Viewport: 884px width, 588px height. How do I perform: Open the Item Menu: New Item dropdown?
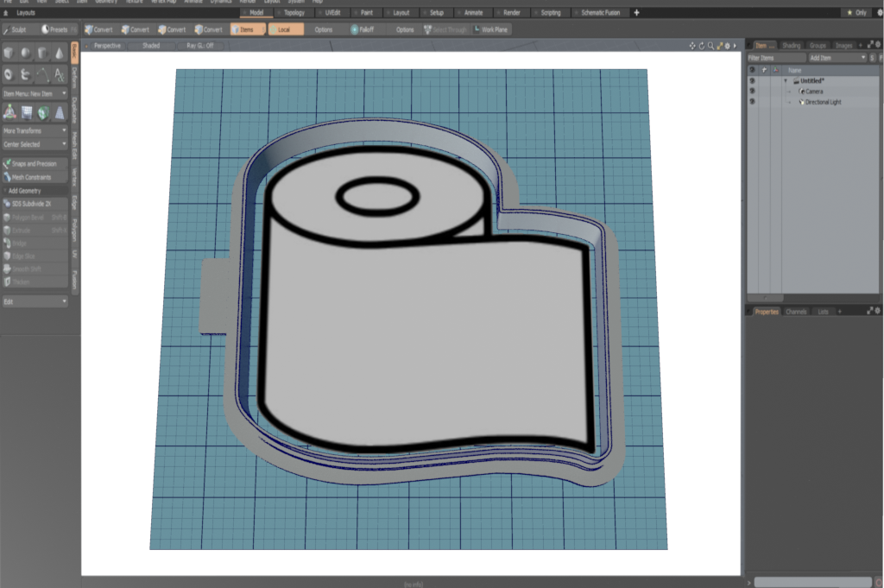pyautogui.click(x=35, y=93)
